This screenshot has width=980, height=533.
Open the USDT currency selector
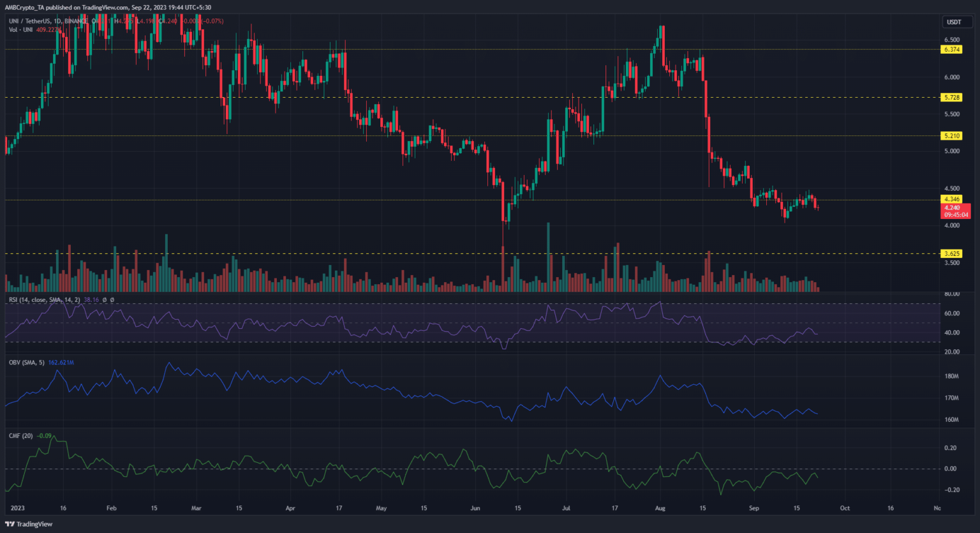tap(953, 22)
